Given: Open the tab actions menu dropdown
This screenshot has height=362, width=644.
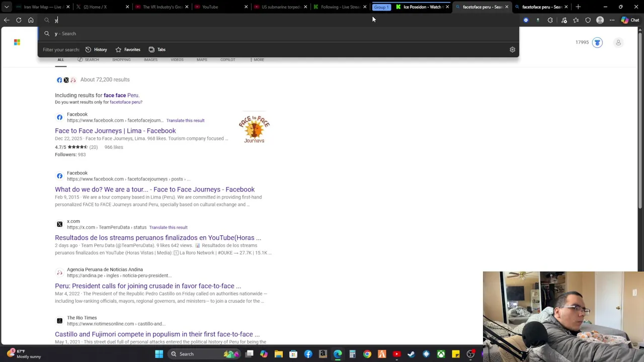Looking at the screenshot, I should [x=7, y=7].
